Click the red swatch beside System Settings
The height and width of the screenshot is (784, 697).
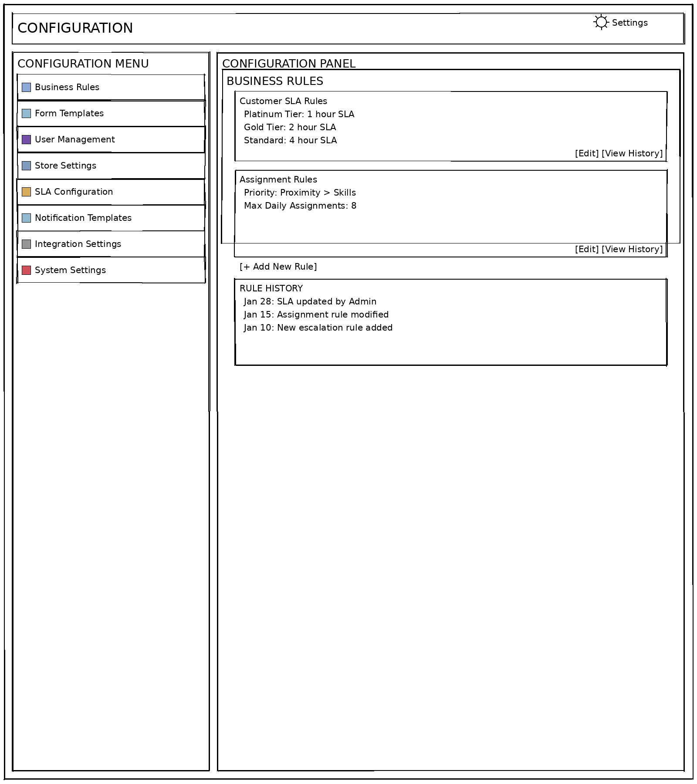[26, 270]
